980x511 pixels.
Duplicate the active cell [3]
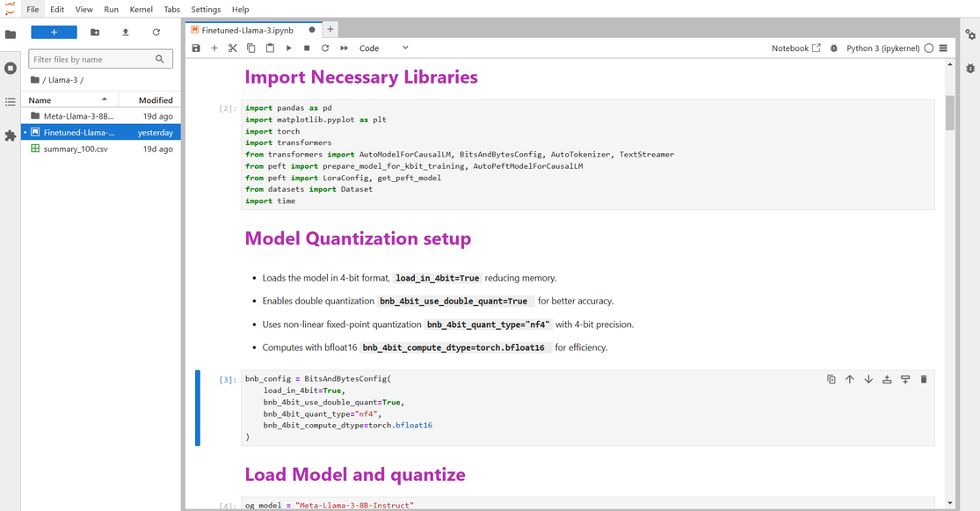(x=831, y=379)
